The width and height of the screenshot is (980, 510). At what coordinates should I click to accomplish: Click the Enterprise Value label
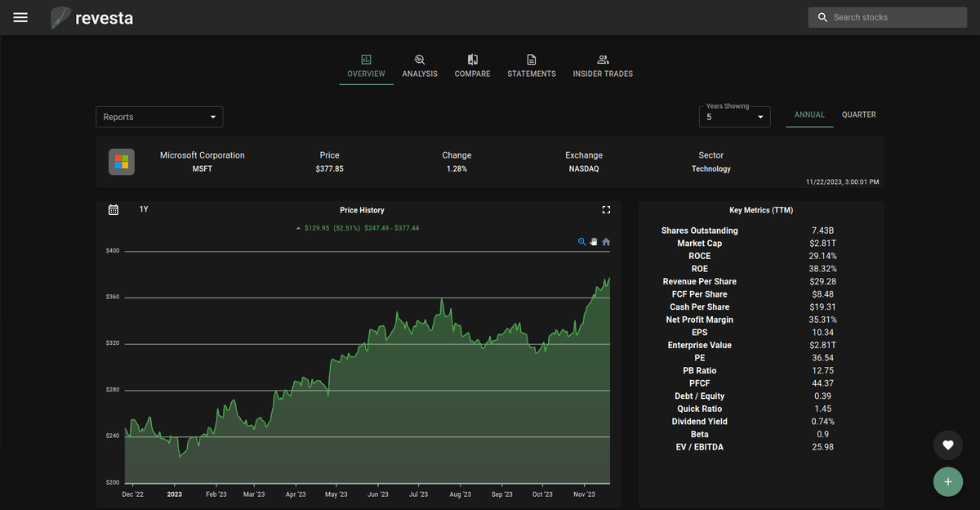coord(700,345)
